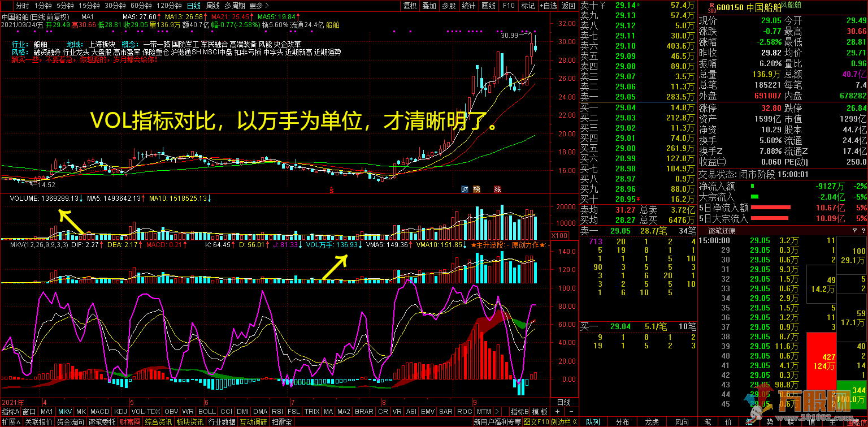Screen dimensions: 868x427
Task: Click the 财 marker on chart
Action: click(x=465, y=189)
